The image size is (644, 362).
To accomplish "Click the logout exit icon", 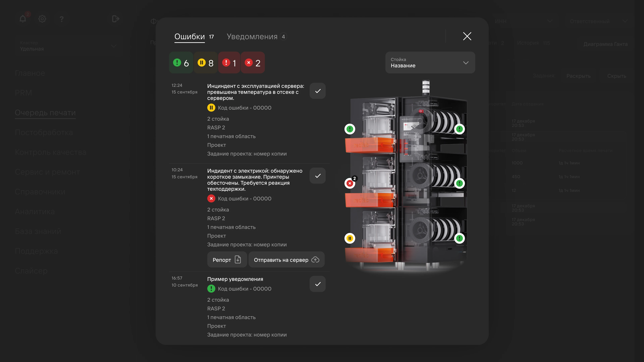I will pos(116,19).
